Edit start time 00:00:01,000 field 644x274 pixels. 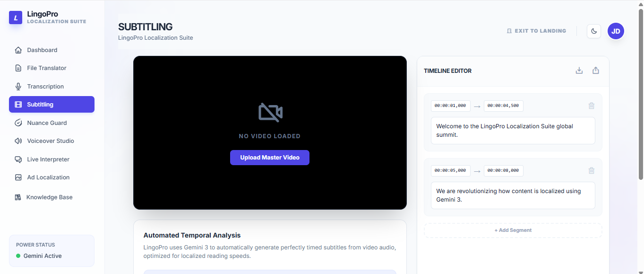click(450, 106)
